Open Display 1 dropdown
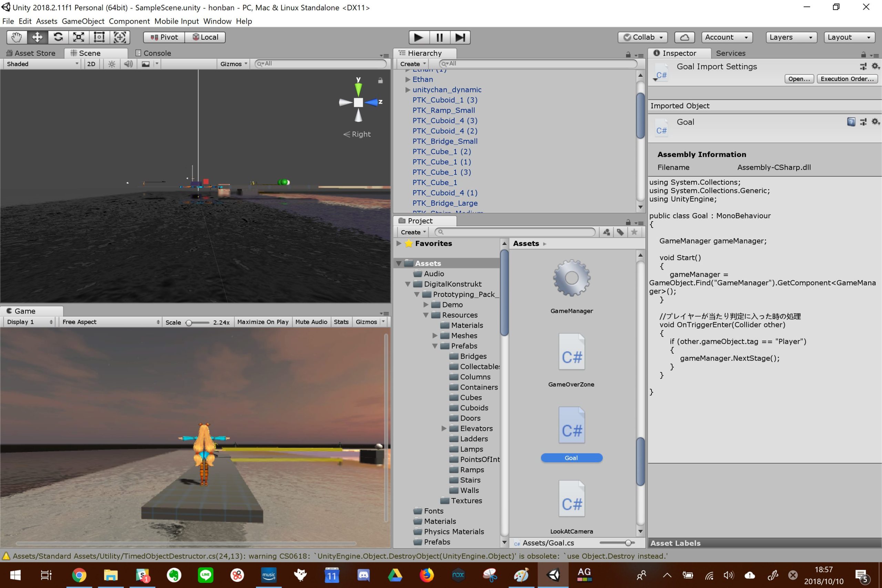 [x=29, y=322]
